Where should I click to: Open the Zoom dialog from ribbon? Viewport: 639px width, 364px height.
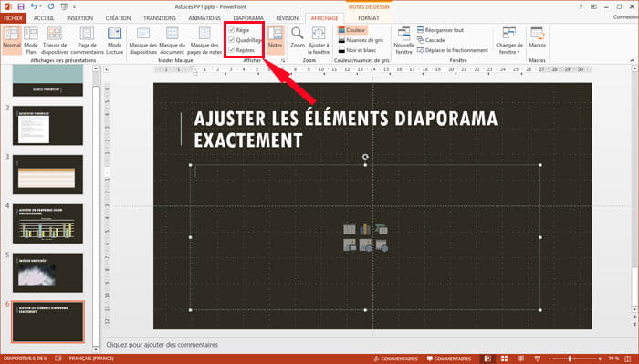coord(298,37)
